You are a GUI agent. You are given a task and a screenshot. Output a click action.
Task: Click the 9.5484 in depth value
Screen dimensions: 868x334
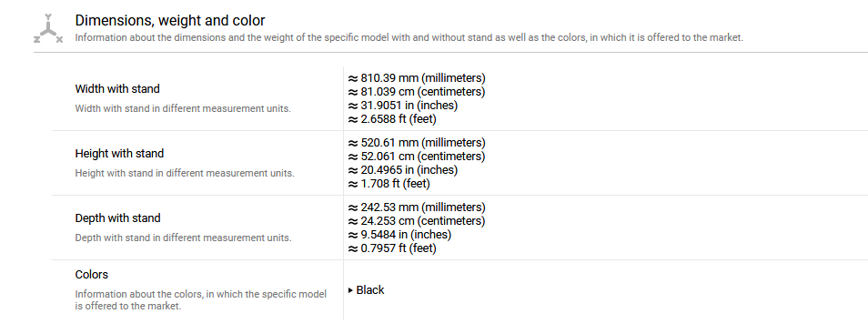[399, 235]
